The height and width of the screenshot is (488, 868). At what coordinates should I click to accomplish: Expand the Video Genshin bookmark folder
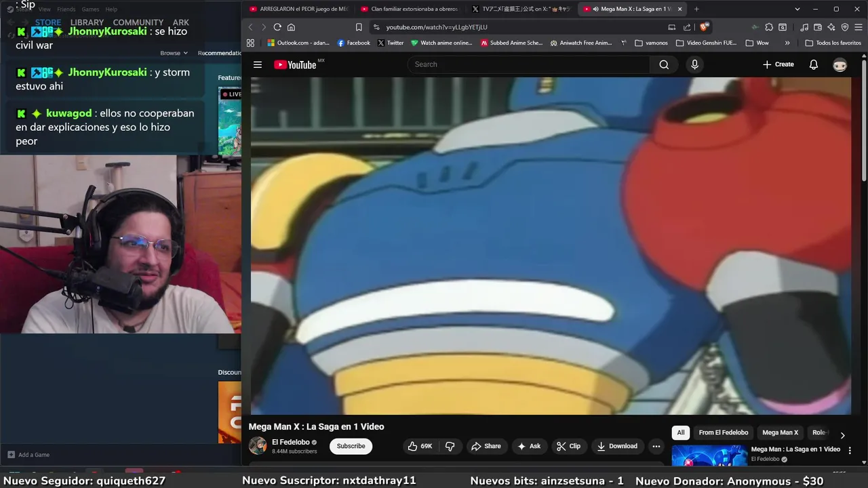[706, 43]
